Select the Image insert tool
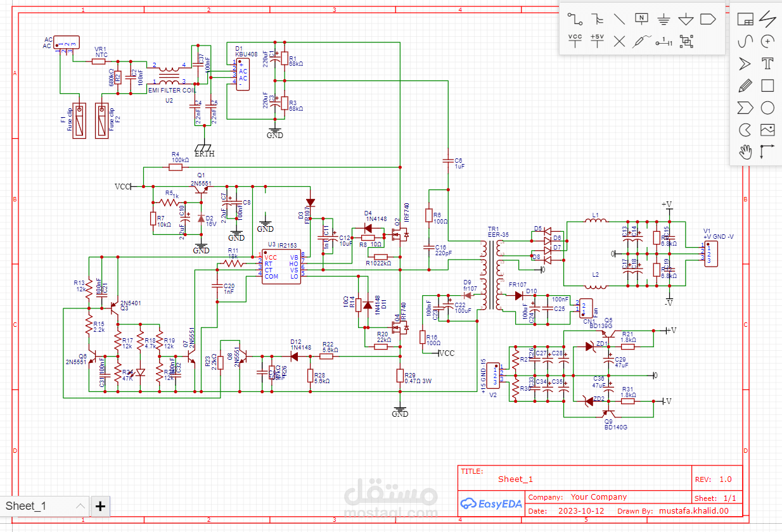The width and height of the screenshot is (782, 532). pyautogui.click(x=767, y=130)
